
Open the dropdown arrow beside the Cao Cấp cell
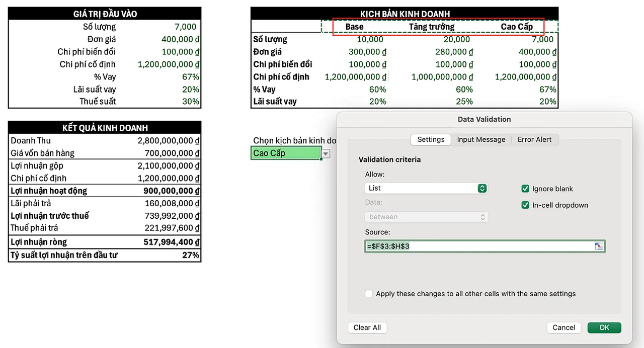(326, 154)
